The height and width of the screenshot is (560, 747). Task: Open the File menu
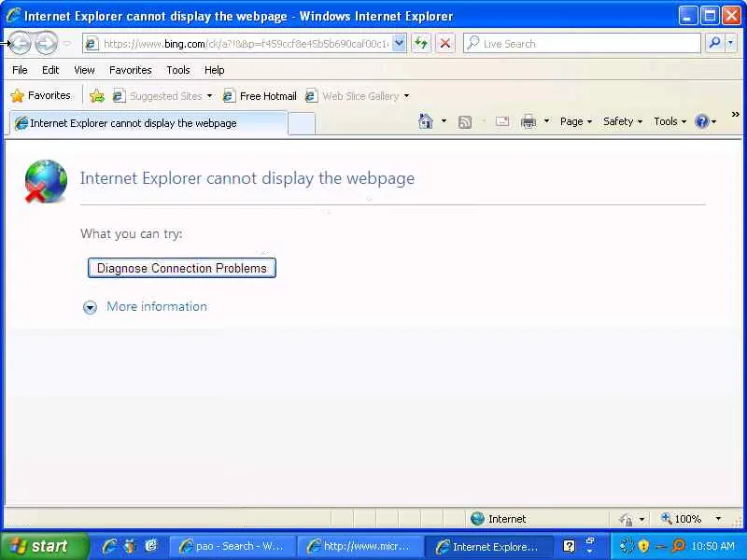(x=20, y=70)
